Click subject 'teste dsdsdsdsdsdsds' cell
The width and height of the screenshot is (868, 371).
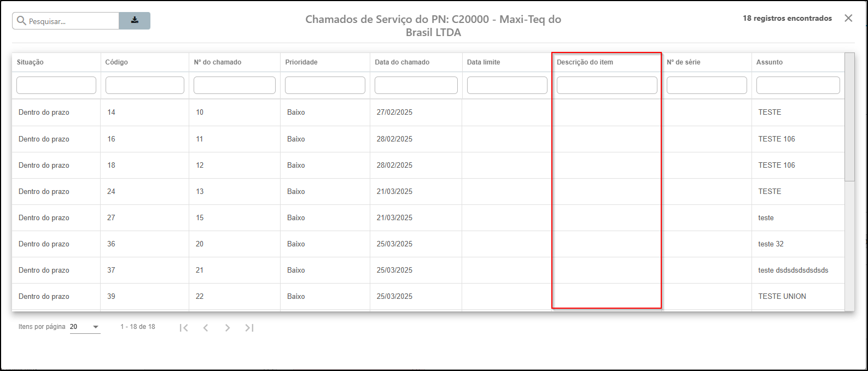click(793, 270)
